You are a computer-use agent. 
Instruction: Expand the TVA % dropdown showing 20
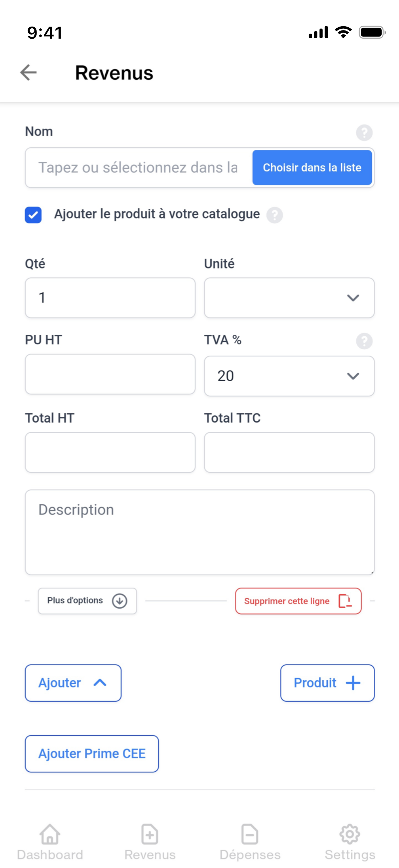pos(288,376)
